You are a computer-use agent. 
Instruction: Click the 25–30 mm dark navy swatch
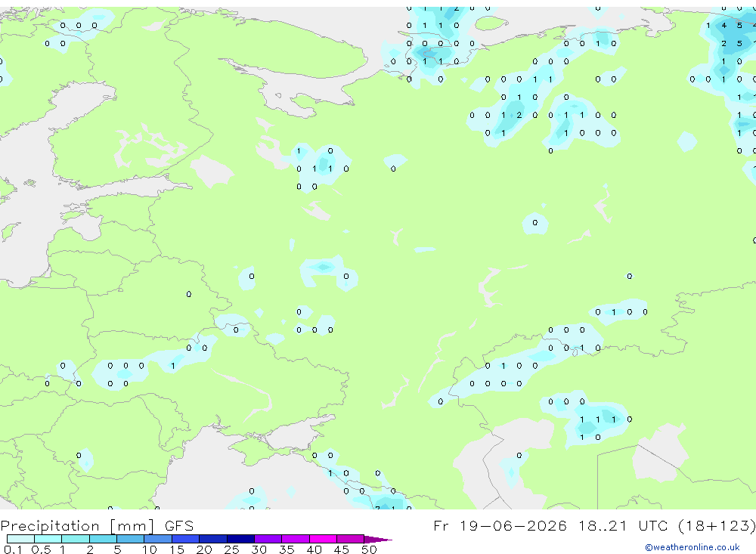240,539
